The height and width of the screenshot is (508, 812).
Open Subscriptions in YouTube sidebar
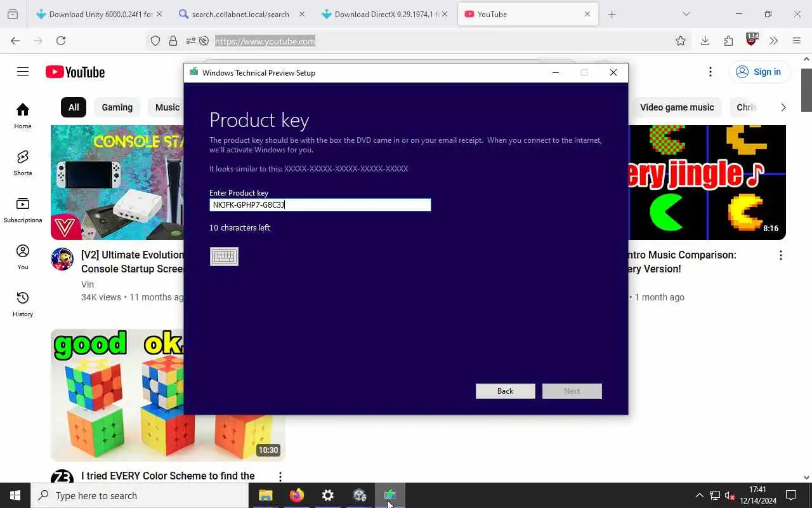pyautogui.click(x=23, y=210)
